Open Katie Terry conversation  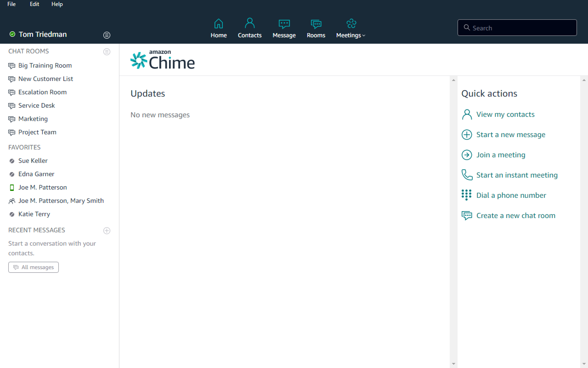coord(34,214)
